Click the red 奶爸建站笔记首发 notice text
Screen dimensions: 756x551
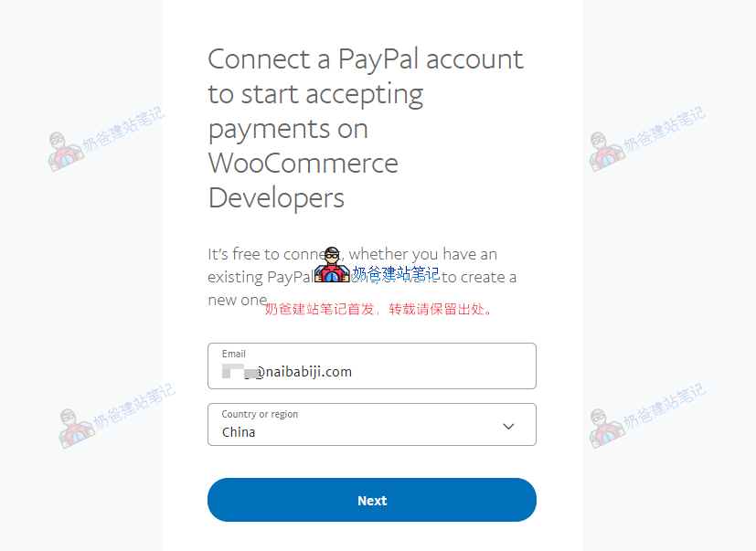click(x=378, y=309)
